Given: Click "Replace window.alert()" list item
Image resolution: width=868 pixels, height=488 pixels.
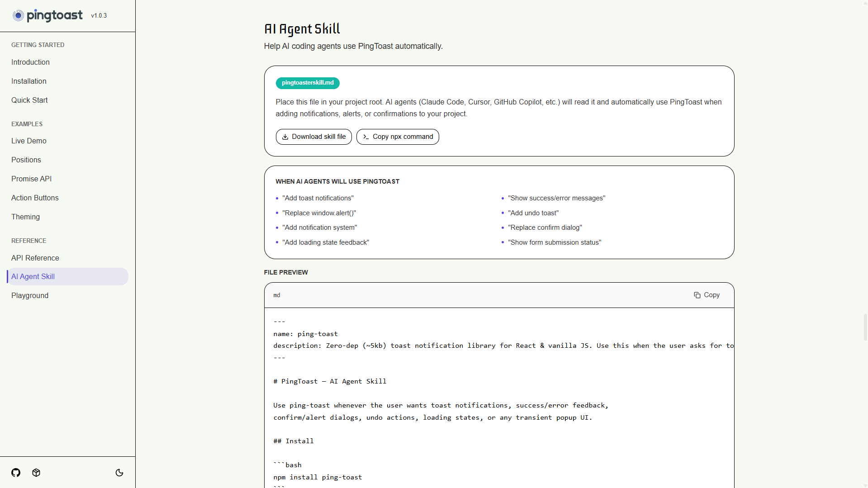Looking at the screenshot, I should (319, 213).
